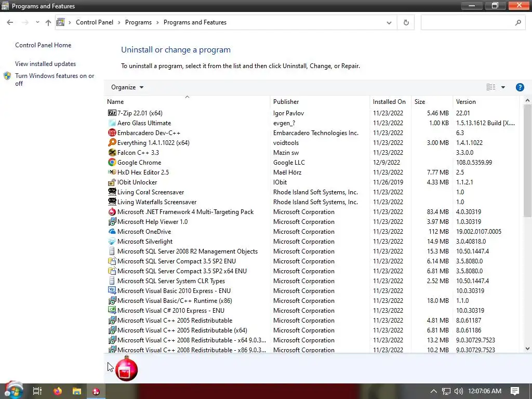The width and height of the screenshot is (532, 399).
Task: Click the SQL Server 2008 R2 Management Objects icon
Action: click(x=112, y=251)
